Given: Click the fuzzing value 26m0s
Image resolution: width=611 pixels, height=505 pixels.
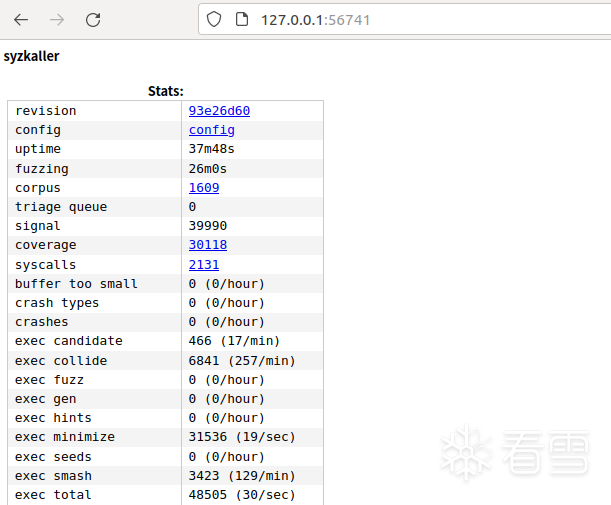Looking at the screenshot, I should pos(208,169).
